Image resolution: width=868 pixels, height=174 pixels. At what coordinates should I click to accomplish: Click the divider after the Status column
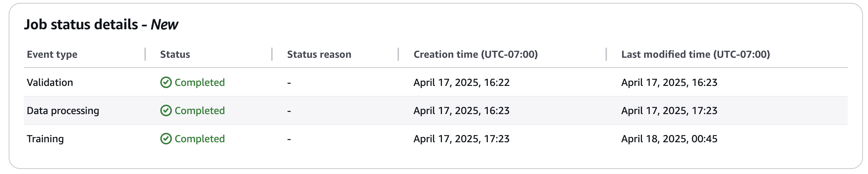click(x=272, y=55)
